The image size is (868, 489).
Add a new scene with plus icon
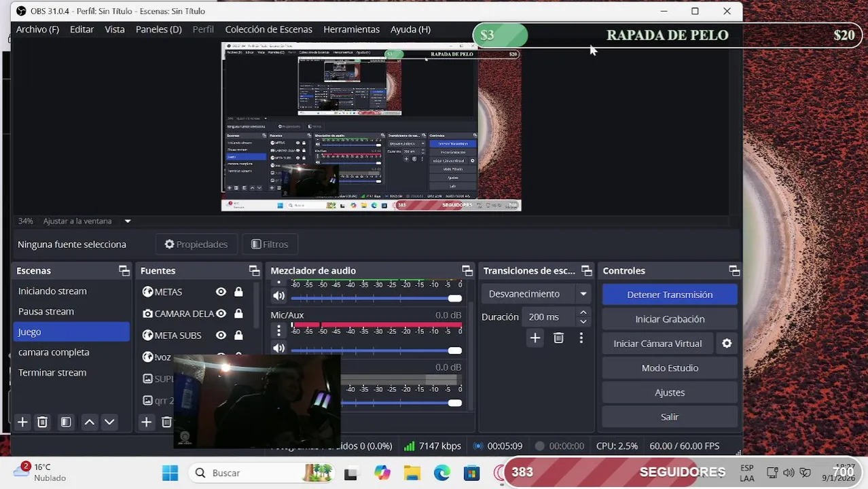coord(22,422)
